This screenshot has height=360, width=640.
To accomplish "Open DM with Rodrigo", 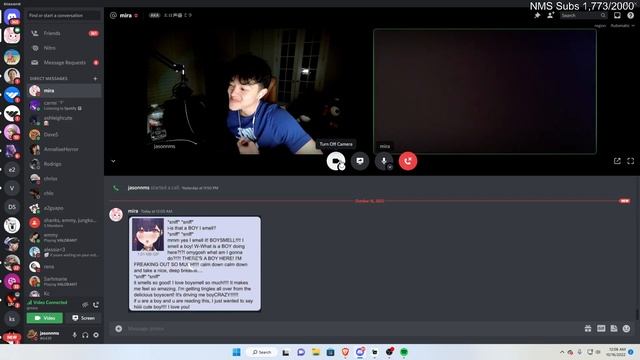I will 64,164.
